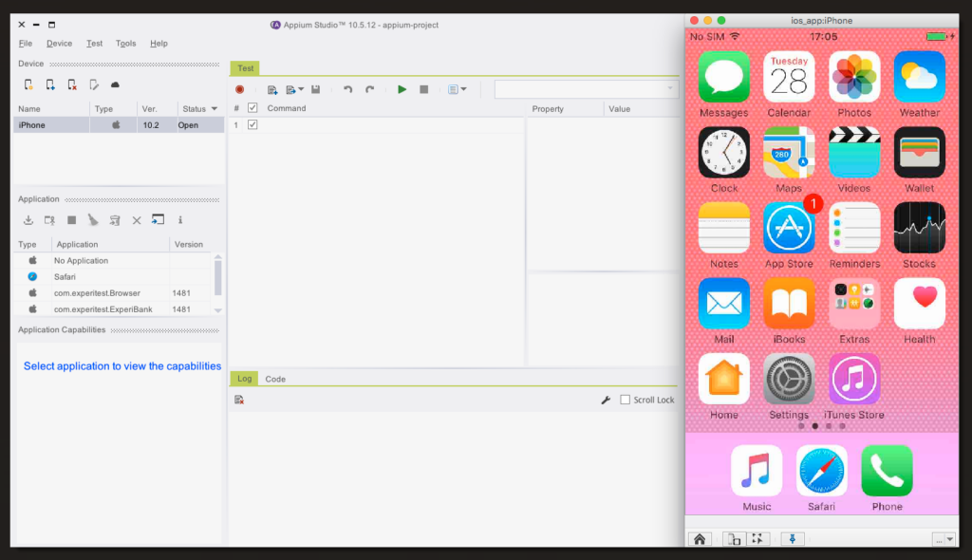Toggle the Command column header checkbox

coord(252,108)
